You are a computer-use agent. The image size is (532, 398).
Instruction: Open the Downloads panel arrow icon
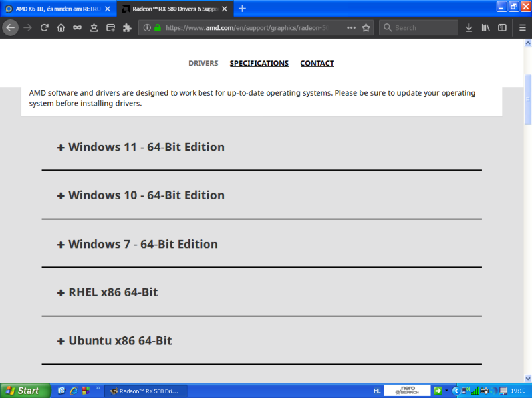469,28
